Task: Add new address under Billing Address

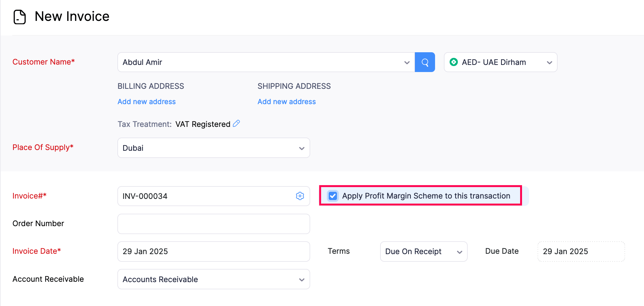Action: click(147, 102)
